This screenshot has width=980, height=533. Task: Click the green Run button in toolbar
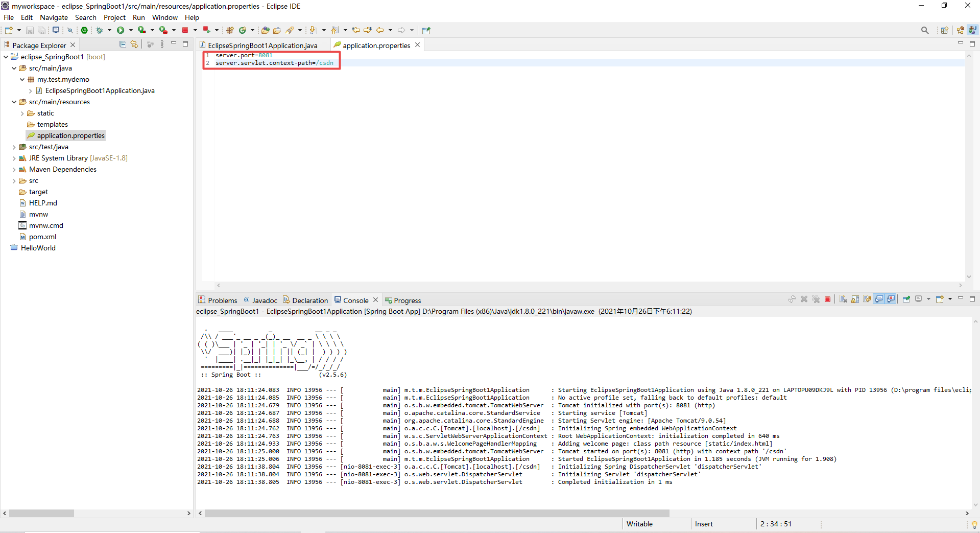pos(121,30)
